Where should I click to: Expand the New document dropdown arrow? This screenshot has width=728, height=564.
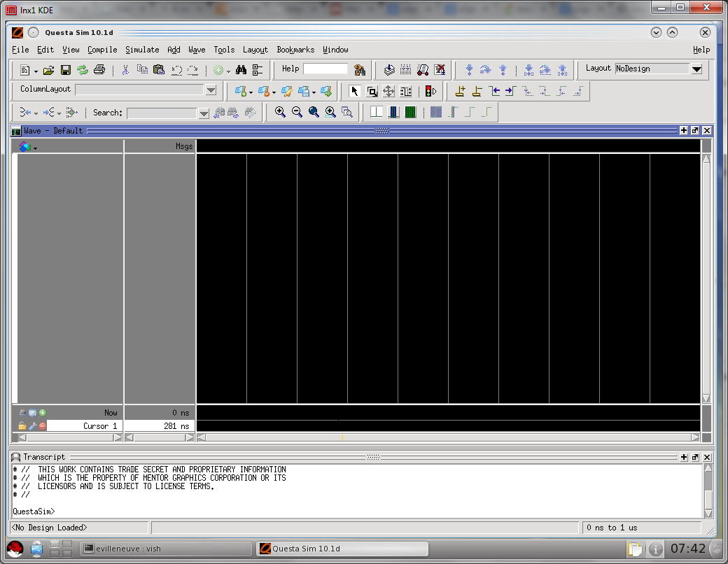point(36,71)
